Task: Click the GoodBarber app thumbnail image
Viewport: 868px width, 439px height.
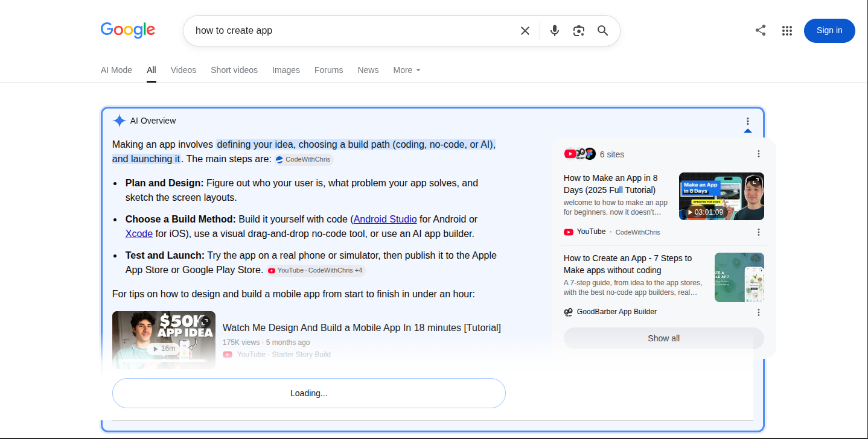Action: click(739, 277)
